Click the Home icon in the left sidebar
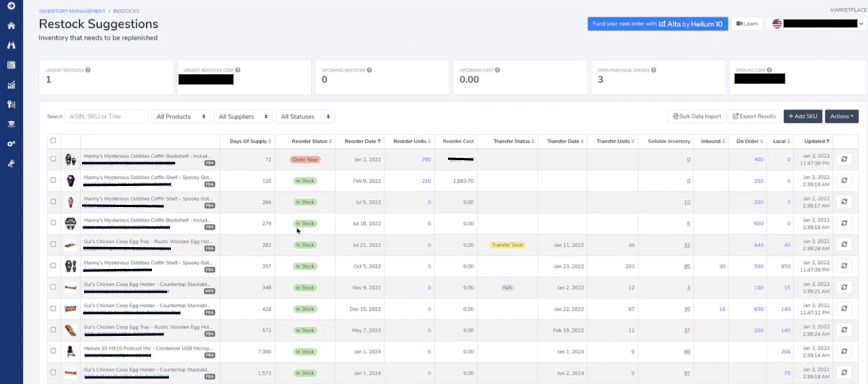 coord(11,26)
